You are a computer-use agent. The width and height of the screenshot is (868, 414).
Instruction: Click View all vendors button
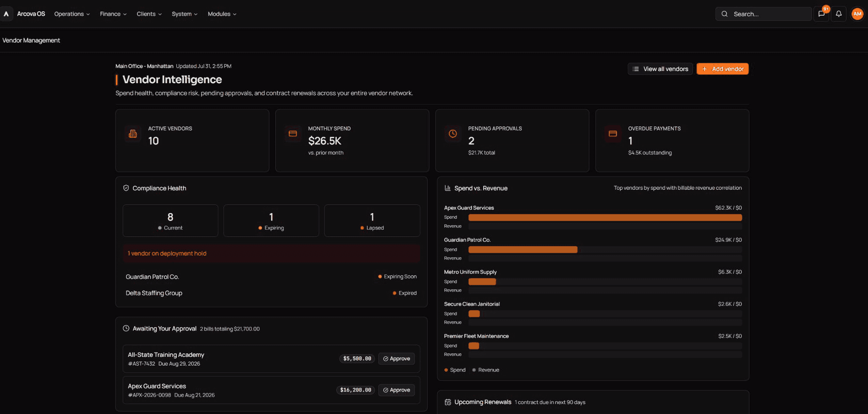660,69
